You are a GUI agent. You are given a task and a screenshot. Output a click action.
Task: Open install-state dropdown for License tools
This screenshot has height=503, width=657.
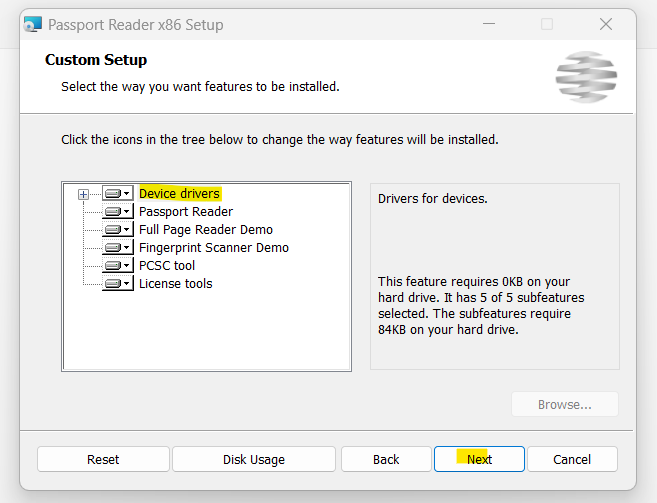coord(118,284)
